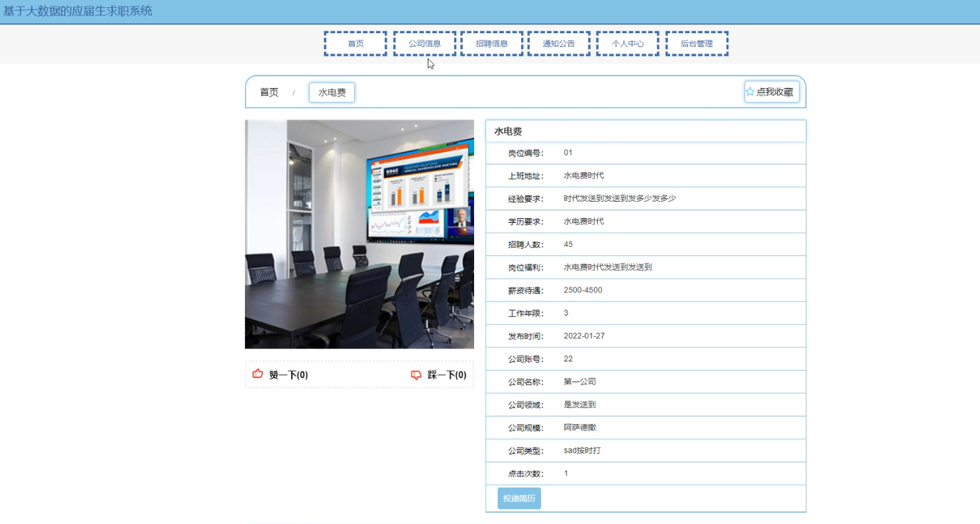Image resolution: width=980 pixels, height=524 pixels.
Task: Click 点我收藏 to bookmark
Action: [x=776, y=91]
